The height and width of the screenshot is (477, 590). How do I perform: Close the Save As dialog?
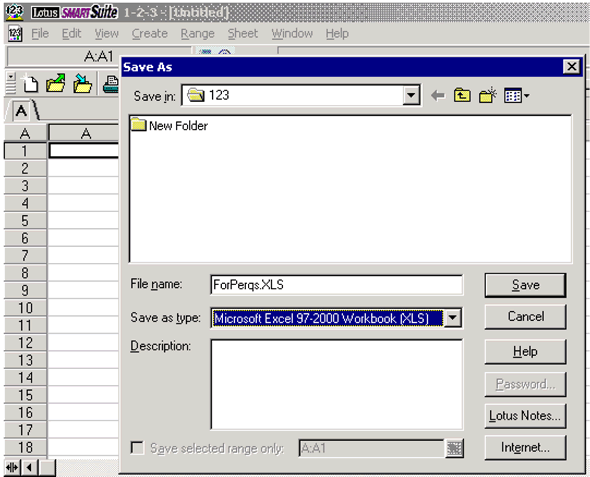[x=571, y=67]
